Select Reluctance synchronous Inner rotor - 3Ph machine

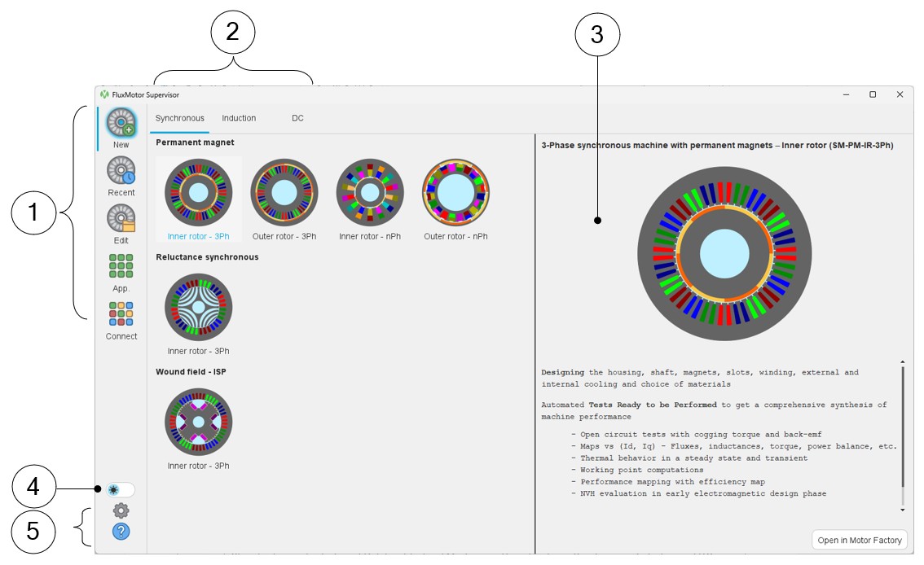pos(199,314)
